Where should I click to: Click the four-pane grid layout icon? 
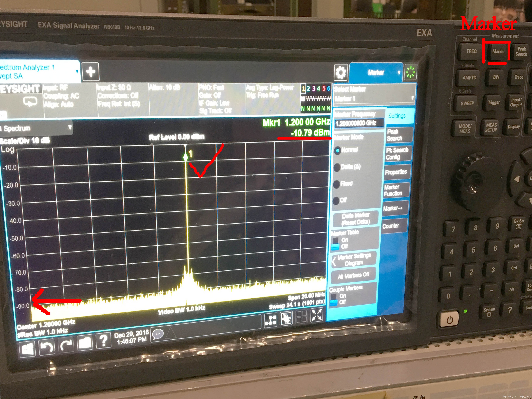[302, 317]
